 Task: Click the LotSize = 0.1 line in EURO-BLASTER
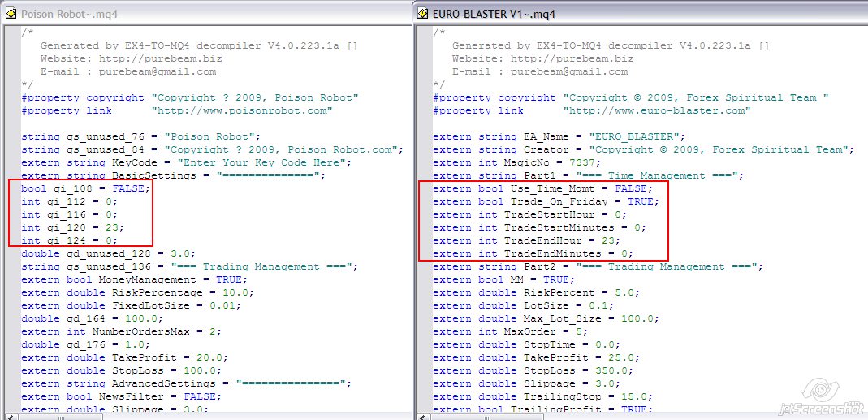(x=524, y=305)
